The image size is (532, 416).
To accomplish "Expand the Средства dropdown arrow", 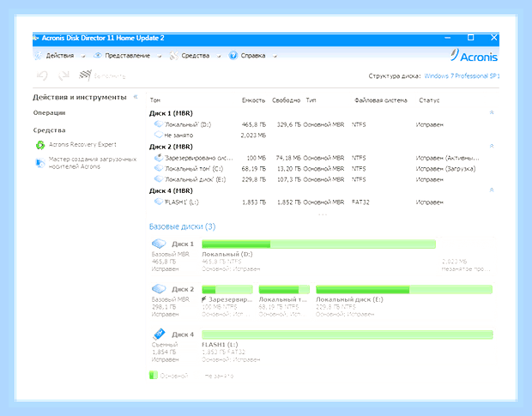I will pyautogui.click(x=219, y=57).
